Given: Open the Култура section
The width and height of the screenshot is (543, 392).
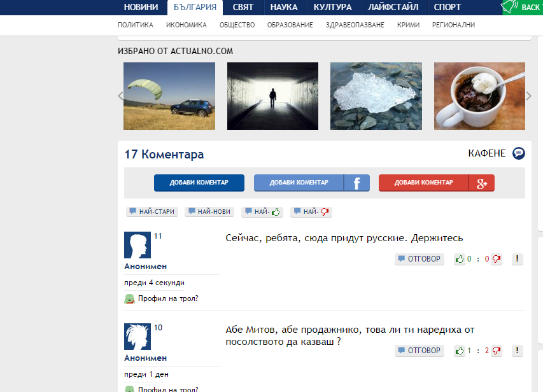Looking at the screenshot, I should 333,7.
